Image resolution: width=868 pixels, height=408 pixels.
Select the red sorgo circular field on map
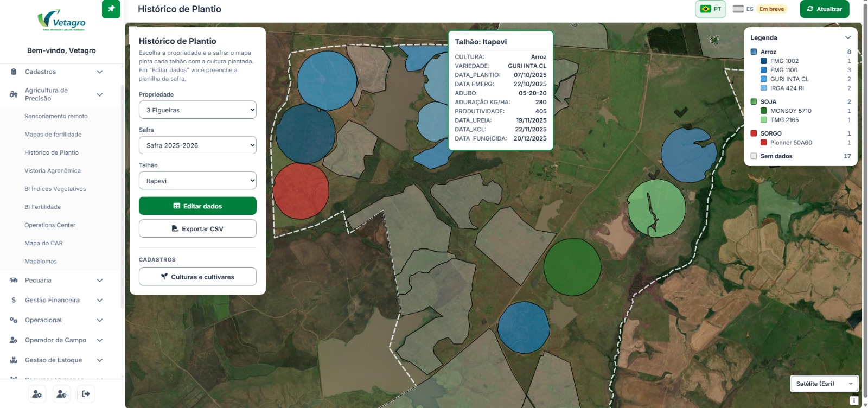click(x=301, y=191)
